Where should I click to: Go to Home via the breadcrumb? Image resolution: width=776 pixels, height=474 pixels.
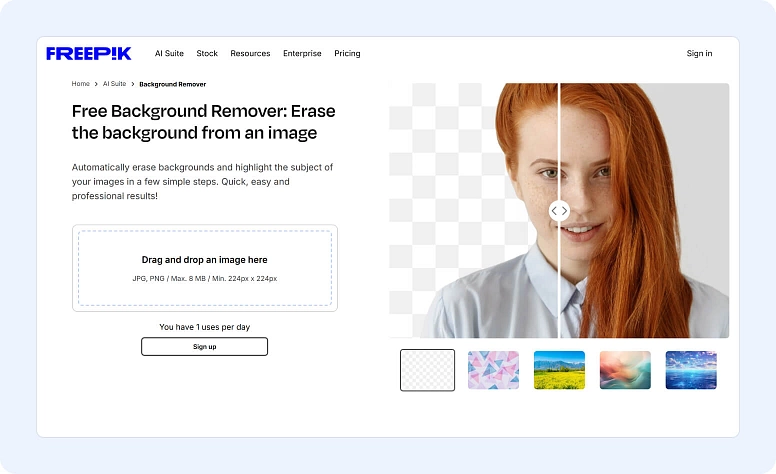[80, 84]
